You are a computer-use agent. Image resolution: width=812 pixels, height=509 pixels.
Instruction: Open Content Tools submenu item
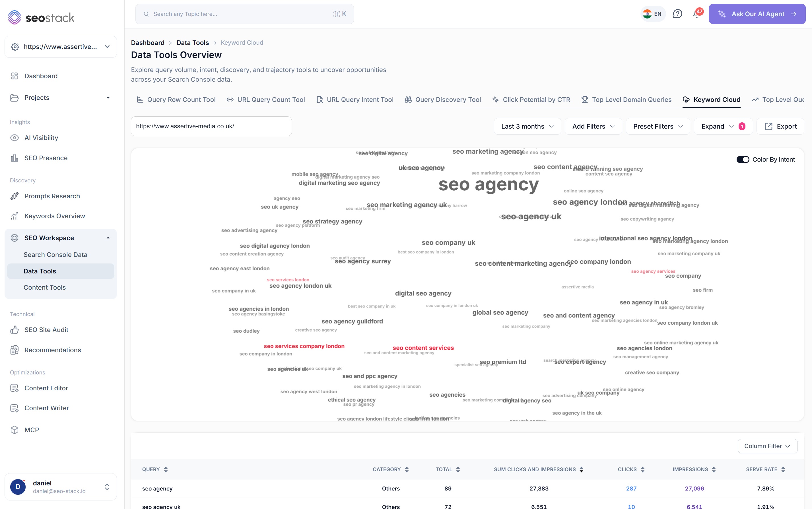pyautogui.click(x=44, y=287)
